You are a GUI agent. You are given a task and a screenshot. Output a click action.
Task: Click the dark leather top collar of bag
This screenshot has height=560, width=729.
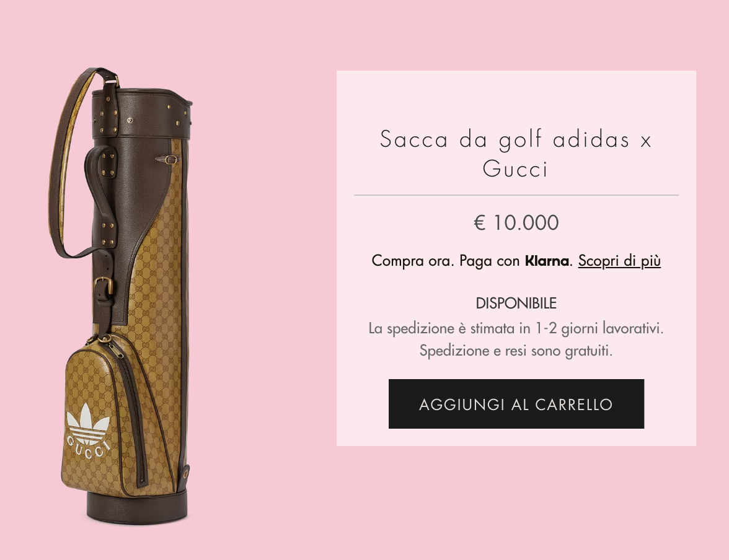[142, 113]
